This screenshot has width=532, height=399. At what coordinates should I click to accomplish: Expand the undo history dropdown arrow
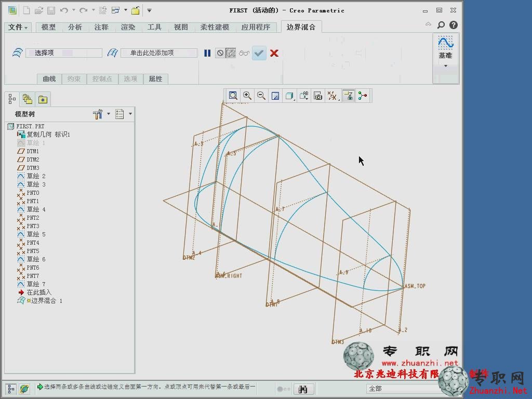[x=74, y=10]
